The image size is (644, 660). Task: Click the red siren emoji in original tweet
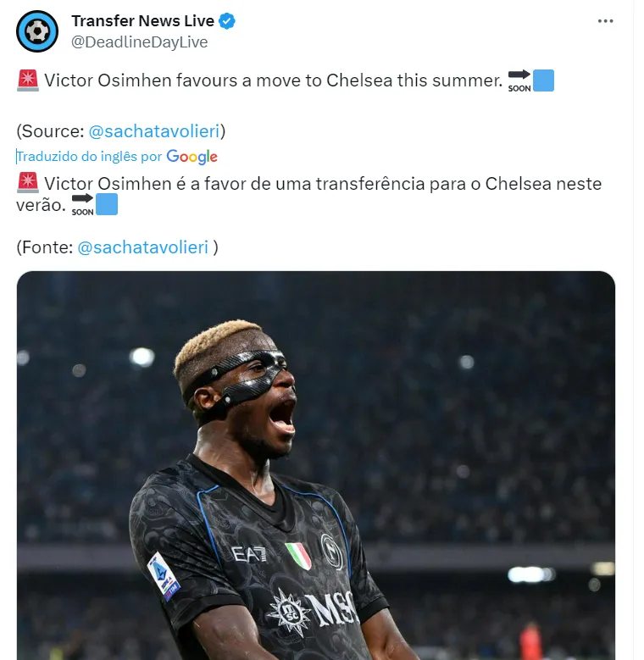28,80
